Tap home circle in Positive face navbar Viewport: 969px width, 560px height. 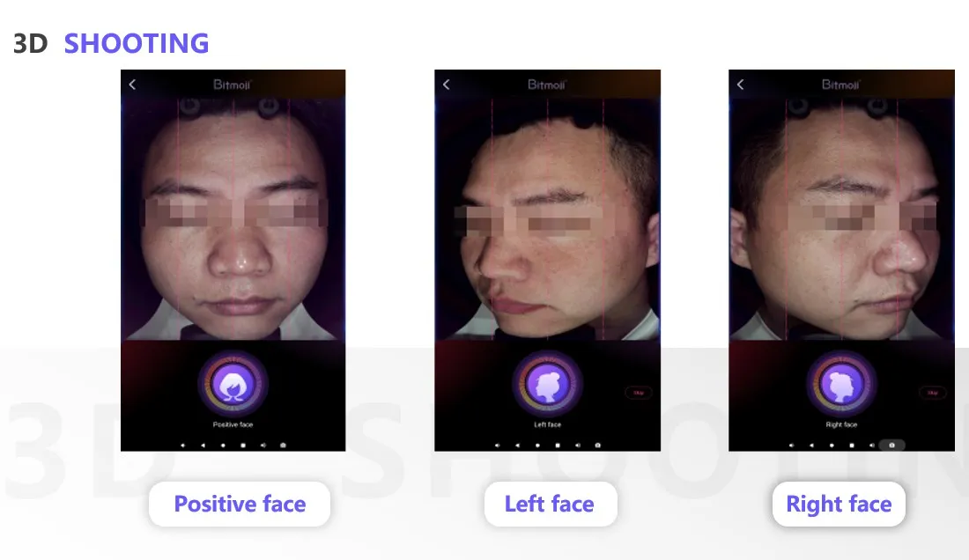pyautogui.click(x=223, y=446)
